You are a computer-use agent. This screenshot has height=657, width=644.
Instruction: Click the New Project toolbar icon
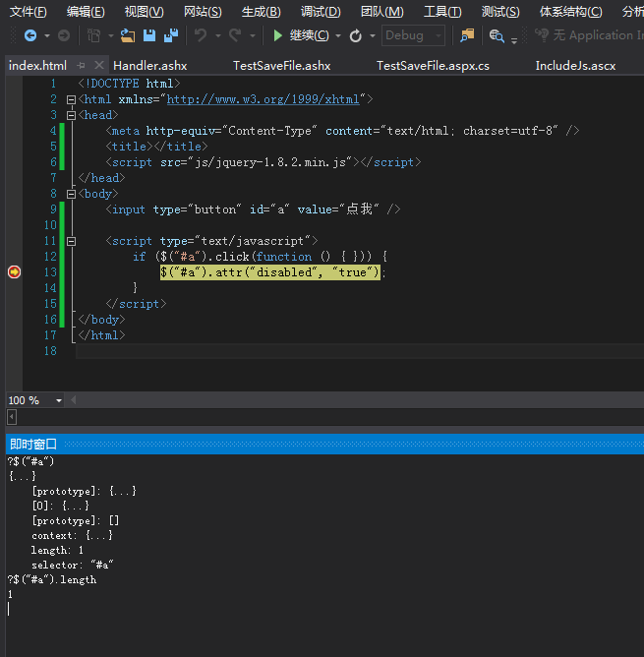tap(93, 35)
